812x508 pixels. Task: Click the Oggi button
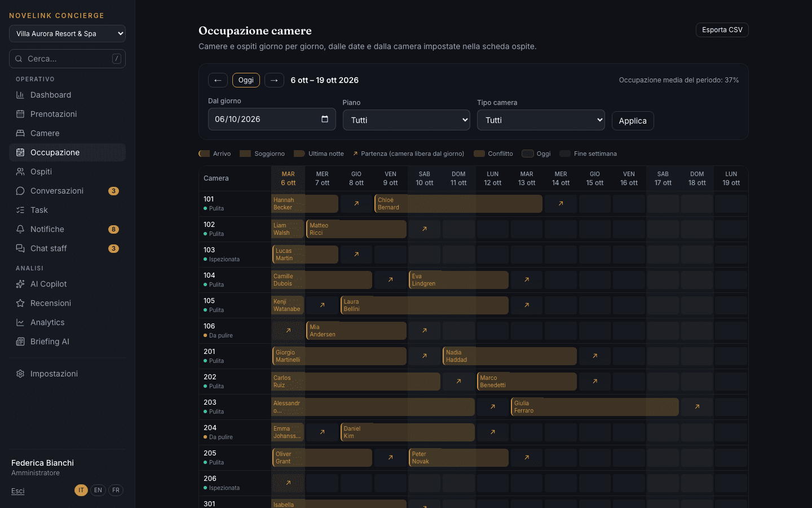246,80
